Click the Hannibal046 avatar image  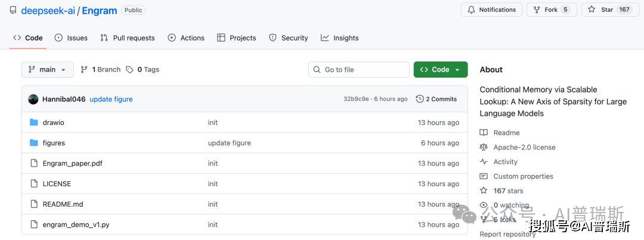click(x=33, y=99)
